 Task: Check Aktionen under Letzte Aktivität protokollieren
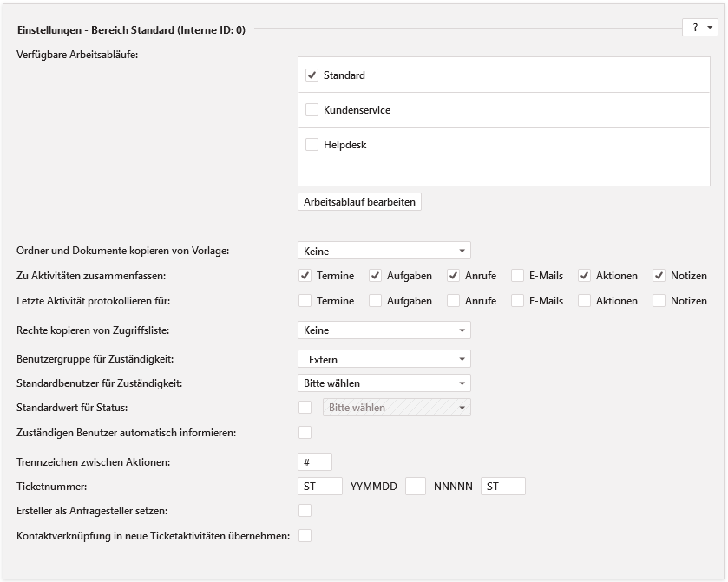585,301
